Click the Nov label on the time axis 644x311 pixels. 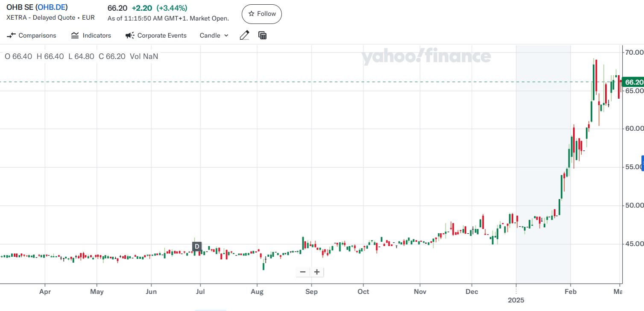(420, 292)
